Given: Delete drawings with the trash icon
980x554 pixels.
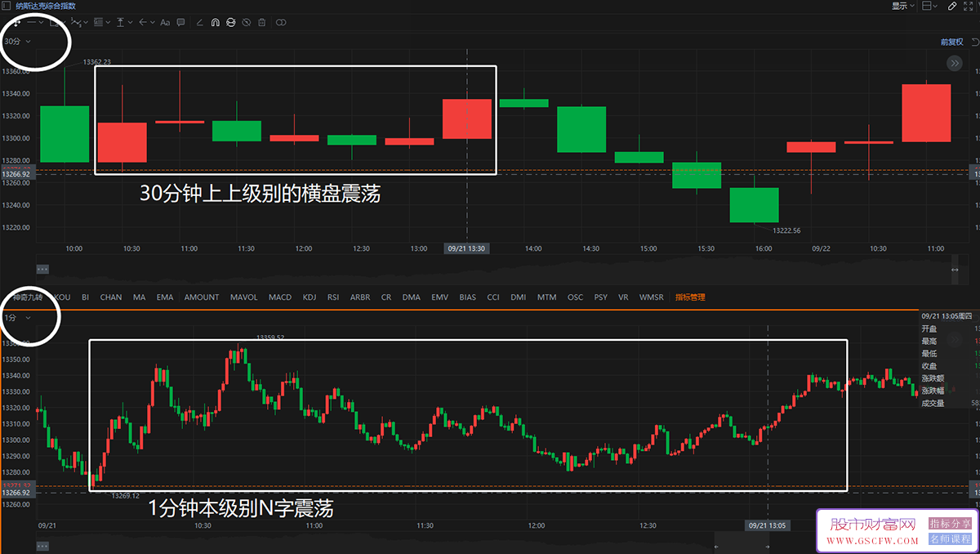Looking at the screenshot, I should click(x=261, y=23).
